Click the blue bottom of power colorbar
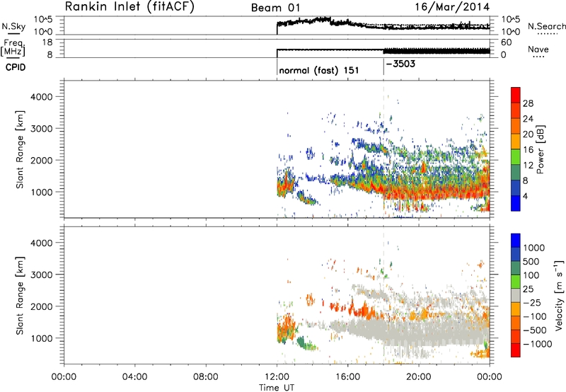The width and height of the screenshot is (566, 392). (516, 205)
